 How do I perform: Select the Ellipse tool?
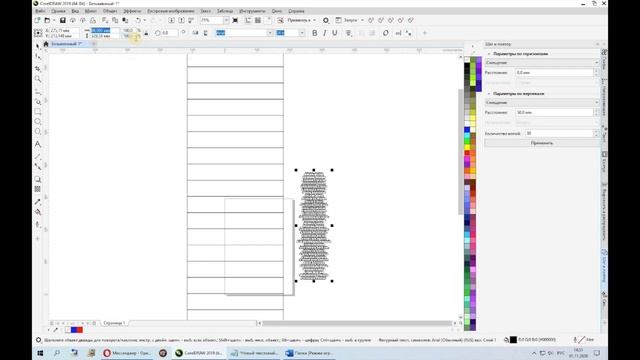pos(38,122)
